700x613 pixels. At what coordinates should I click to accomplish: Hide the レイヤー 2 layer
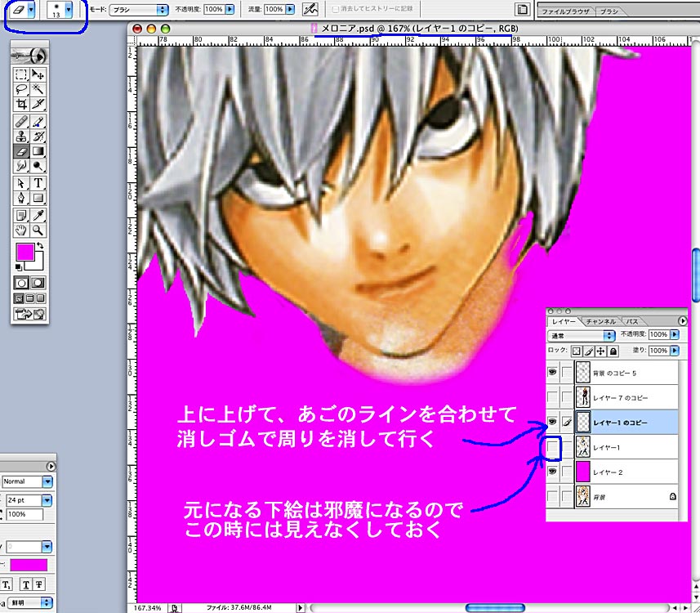point(553,472)
